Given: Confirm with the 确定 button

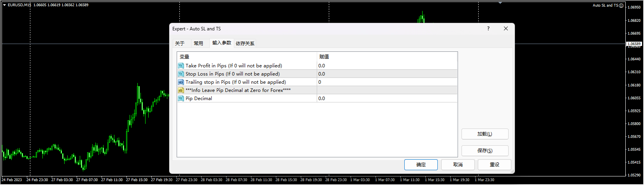Looking at the screenshot, I should [421, 165].
